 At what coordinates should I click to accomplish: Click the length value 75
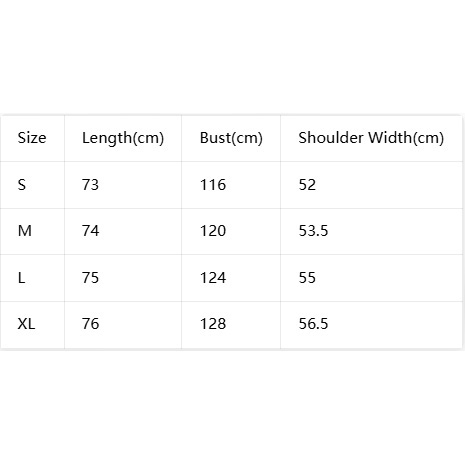(x=90, y=277)
